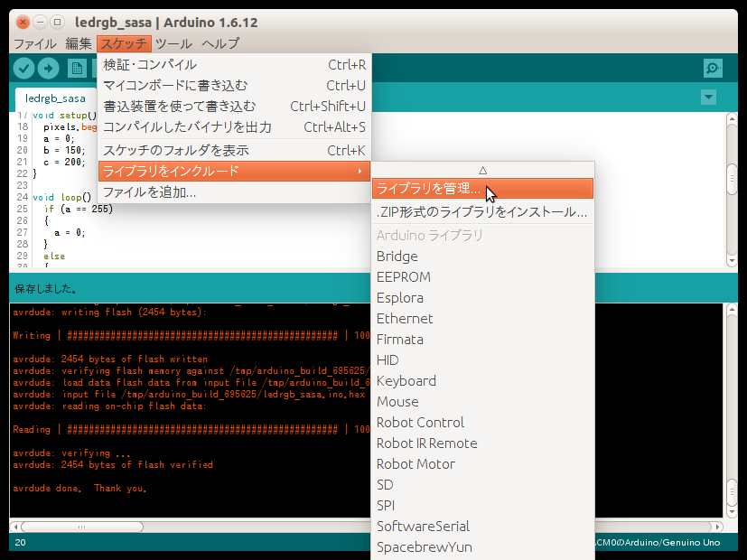Image resolution: width=747 pixels, height=560 pixels.
Task: Switch to the ledrgb_sasa tab
Action: pyautogui.click(x=55, y=98)
